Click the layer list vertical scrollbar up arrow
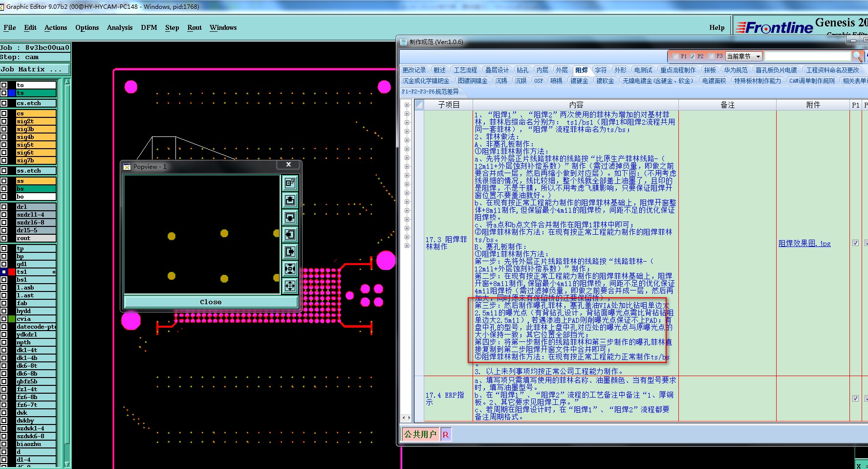 [x=67, y=82]
